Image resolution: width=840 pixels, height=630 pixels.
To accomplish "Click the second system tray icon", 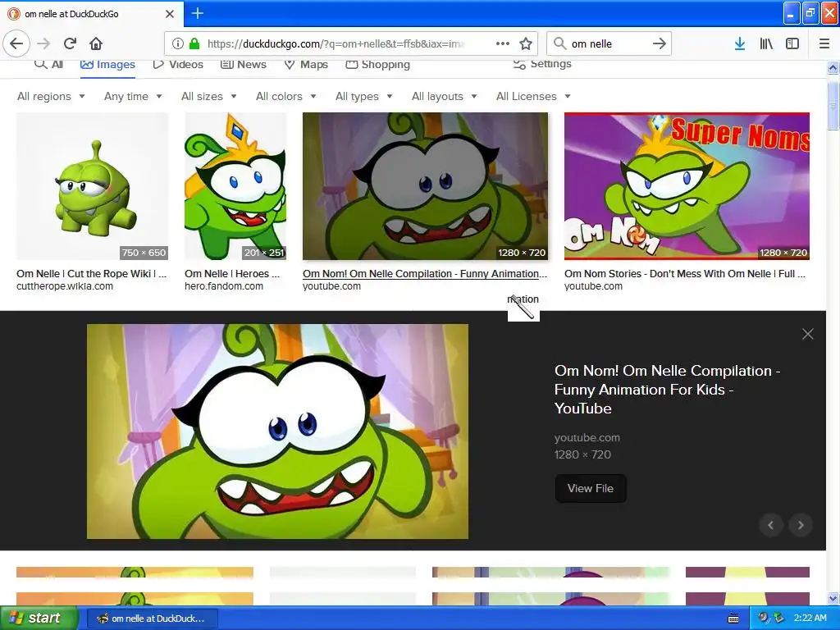I will tap(778, 618).
